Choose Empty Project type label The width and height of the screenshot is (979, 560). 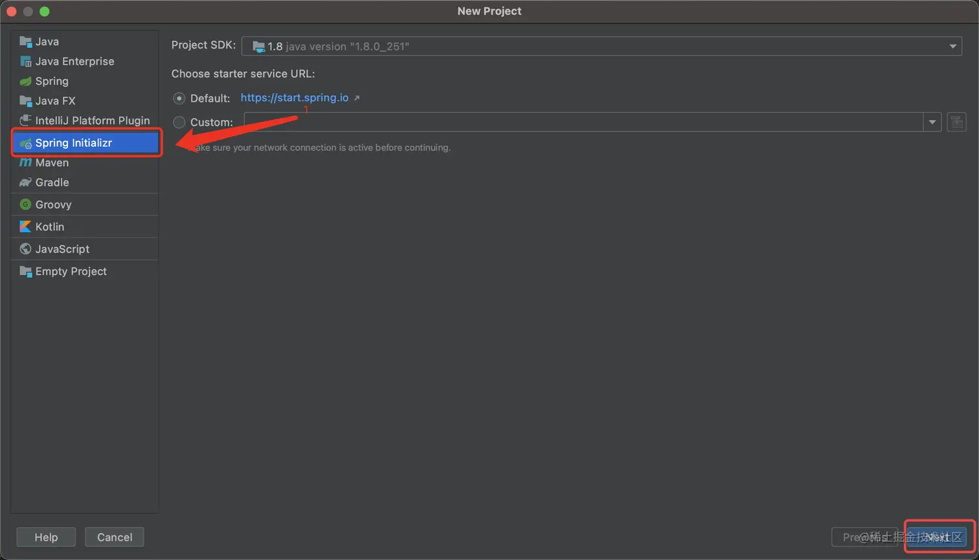click(x=71, y=271)
